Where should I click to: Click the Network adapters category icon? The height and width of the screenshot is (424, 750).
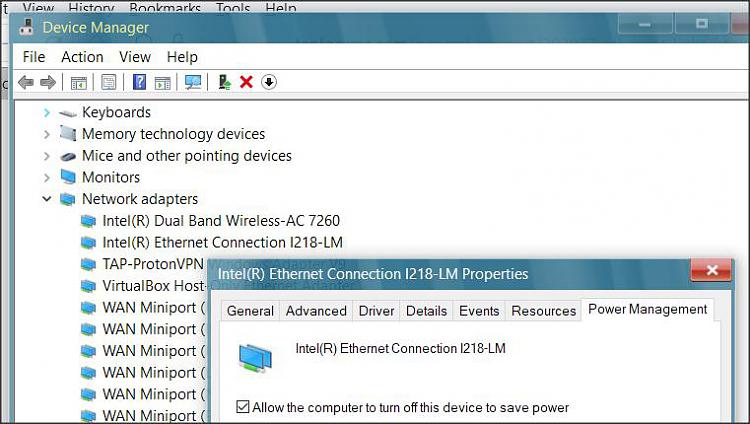[67, 199]
